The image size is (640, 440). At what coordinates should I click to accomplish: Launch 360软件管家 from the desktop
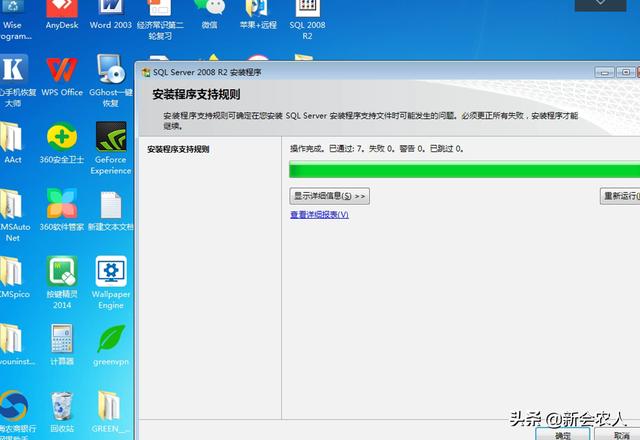[62, 209]
